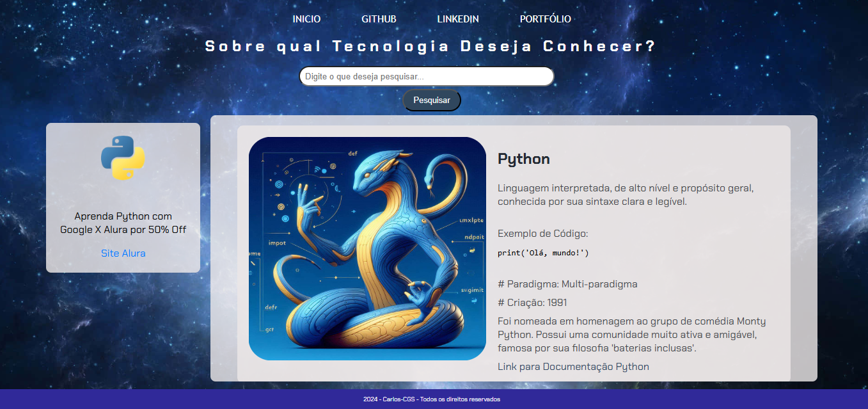Click the page title 'Sobre qual Tecnologia Deseja Conhecer?'
The image size is (868, 409).
430,46
